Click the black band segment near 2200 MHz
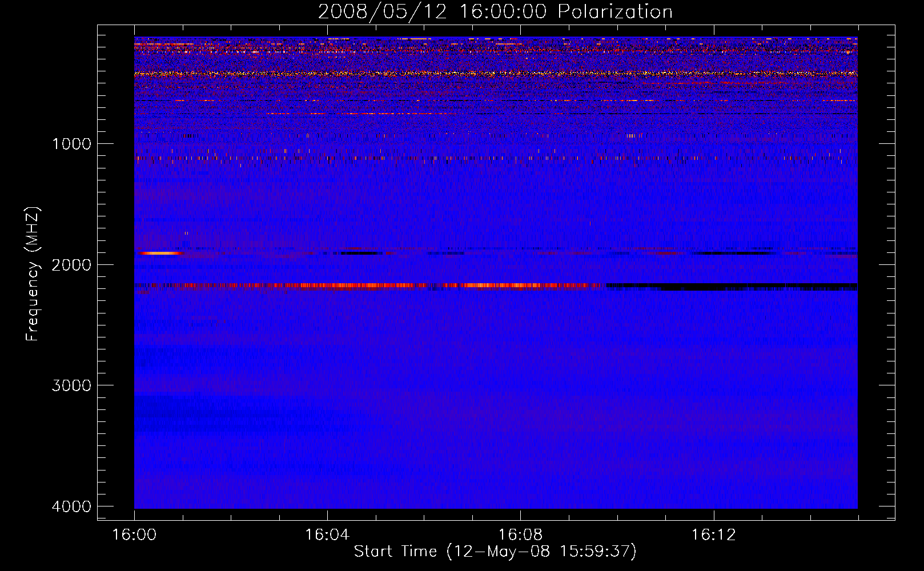This screenshot has height=571, width=924. click(732, 286)
